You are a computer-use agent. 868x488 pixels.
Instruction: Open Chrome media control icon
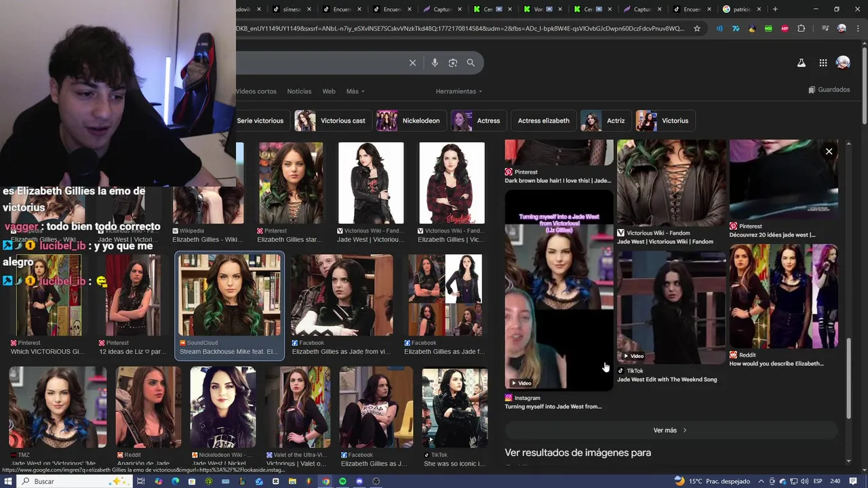click(825, 28)
